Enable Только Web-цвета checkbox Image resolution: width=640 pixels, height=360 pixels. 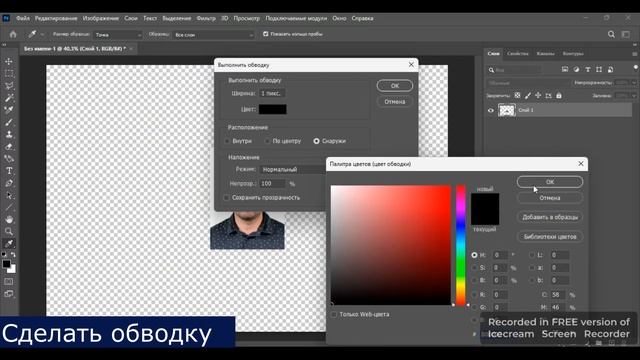tap(334, 314)
